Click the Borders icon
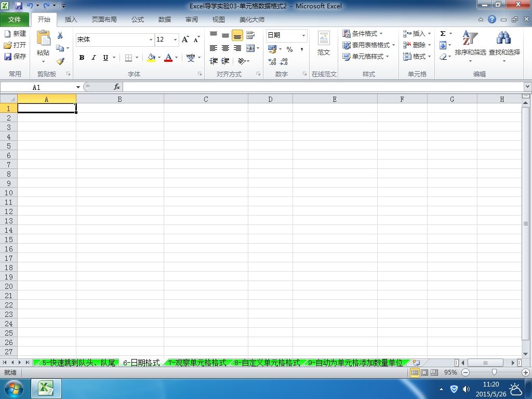The image size is (532, 399). pos(128,58)
